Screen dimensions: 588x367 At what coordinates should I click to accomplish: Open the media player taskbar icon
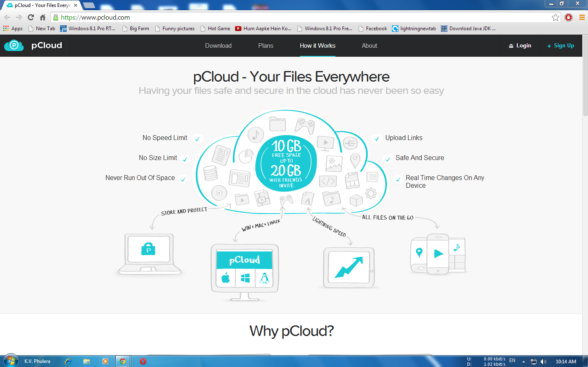(x=105, y=361)
